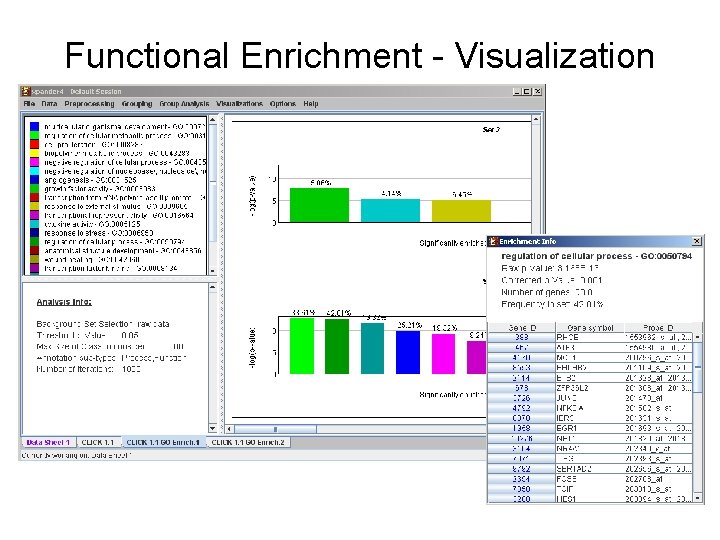The image size is (720, 540).
Task: Click the yellow bar in the top chart
Action: tap(461, 211)
